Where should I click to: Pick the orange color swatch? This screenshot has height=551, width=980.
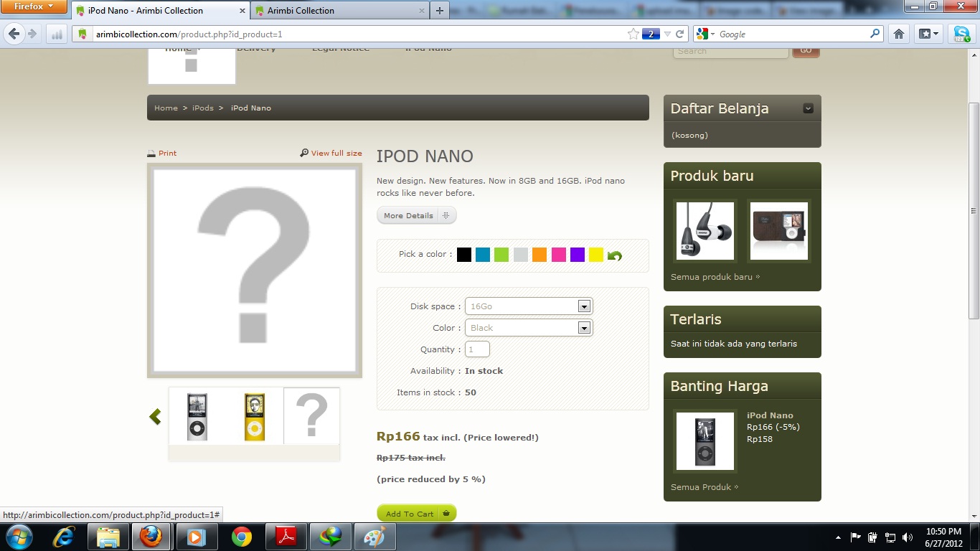click(540, 255)
